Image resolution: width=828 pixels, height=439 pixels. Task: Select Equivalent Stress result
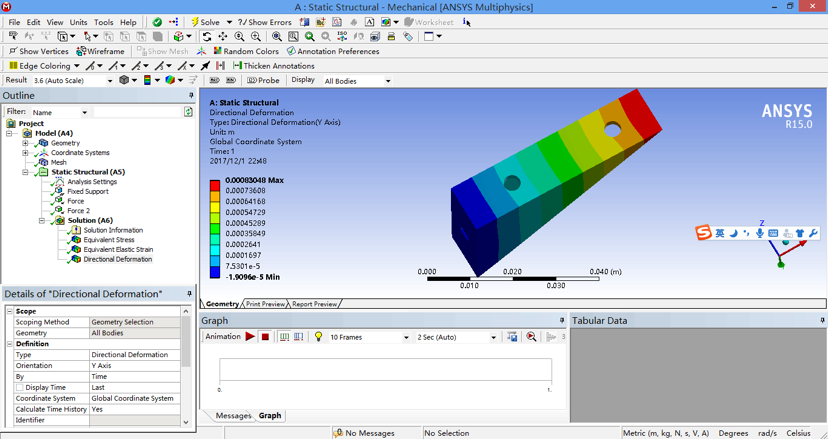(x=109, y=240)
